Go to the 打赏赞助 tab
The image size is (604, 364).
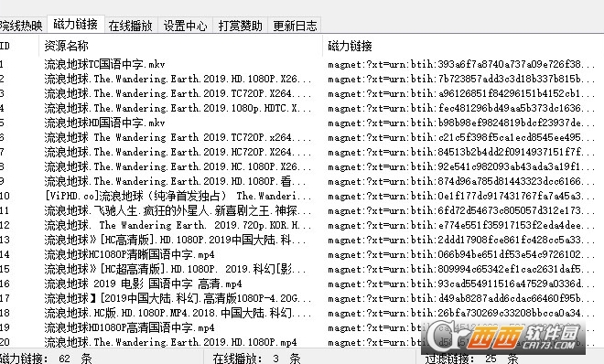[240, 26]
